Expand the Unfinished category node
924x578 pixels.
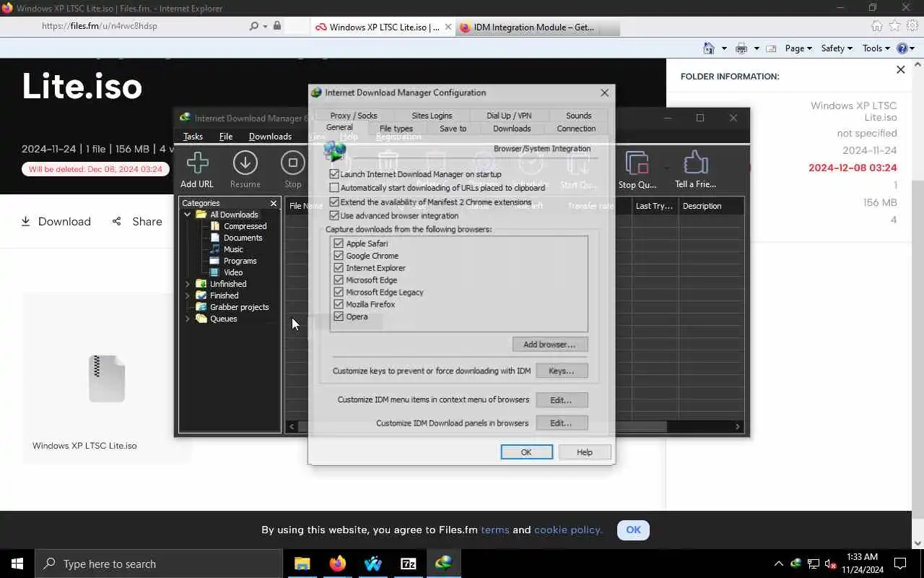[188, 284]
